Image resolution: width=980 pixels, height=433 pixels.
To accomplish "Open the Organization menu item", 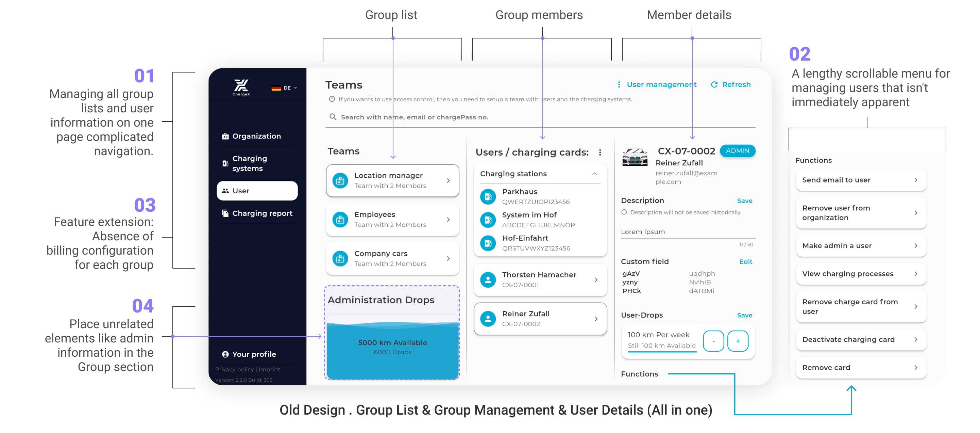I will 256,136.
